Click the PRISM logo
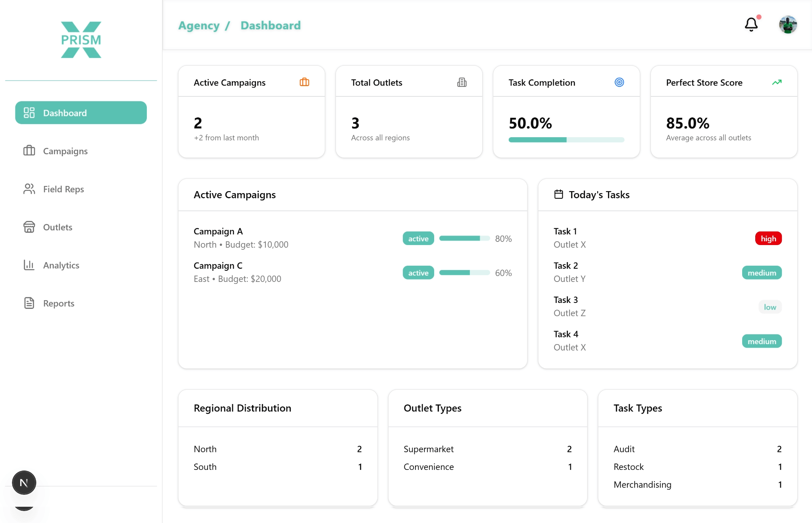 pyautogui.click(x=81, y=40)
